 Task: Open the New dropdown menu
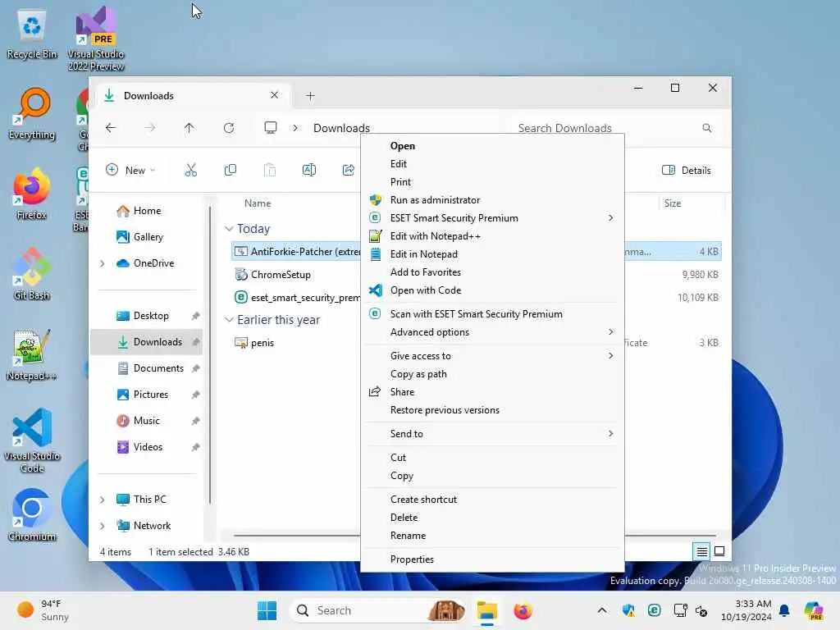pos(130,171)
